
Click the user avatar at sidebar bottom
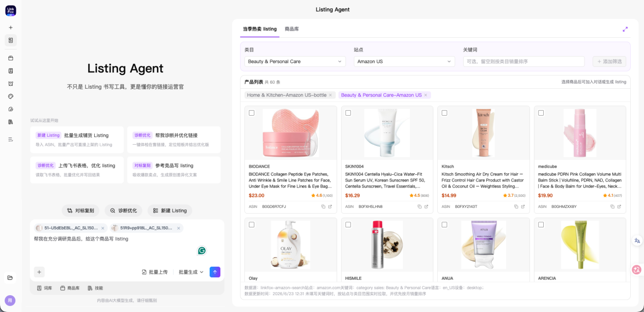10,300
